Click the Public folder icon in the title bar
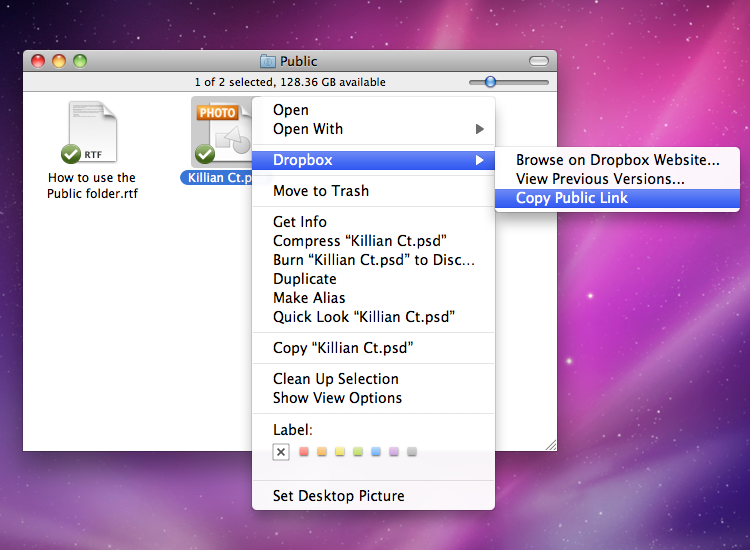750x550 pixels. 268,61
